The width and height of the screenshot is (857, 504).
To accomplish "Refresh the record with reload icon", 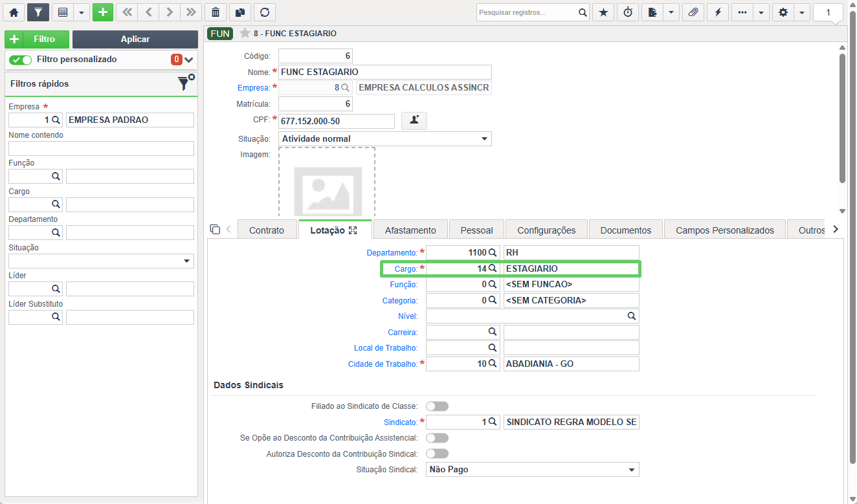I will point(265,12).
